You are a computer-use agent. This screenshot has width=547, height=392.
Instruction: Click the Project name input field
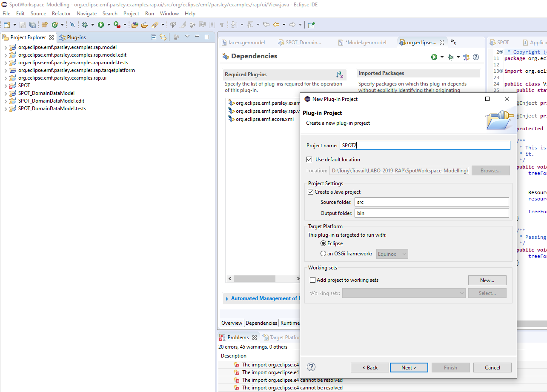tap(425, 146)
